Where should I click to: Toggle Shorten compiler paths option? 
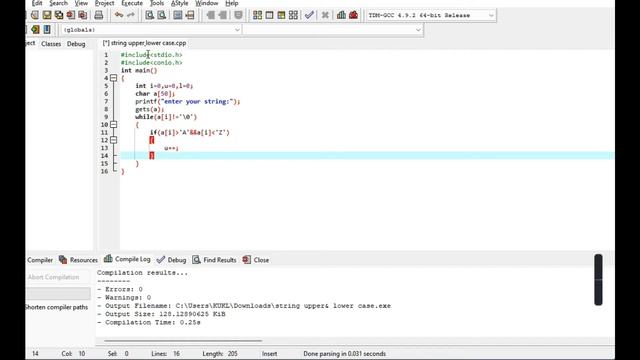tap(57, 307)
